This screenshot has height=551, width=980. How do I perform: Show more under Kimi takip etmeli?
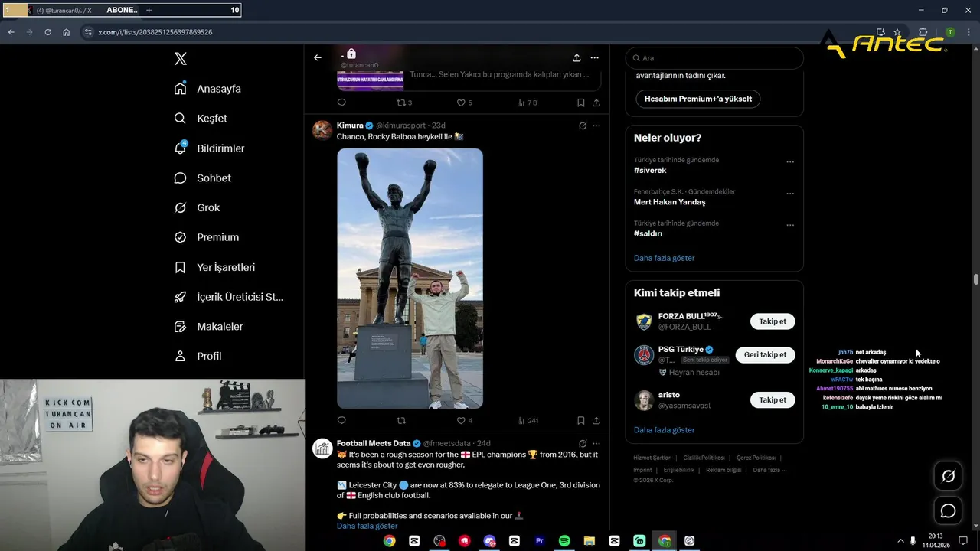(x=664, y=430)
